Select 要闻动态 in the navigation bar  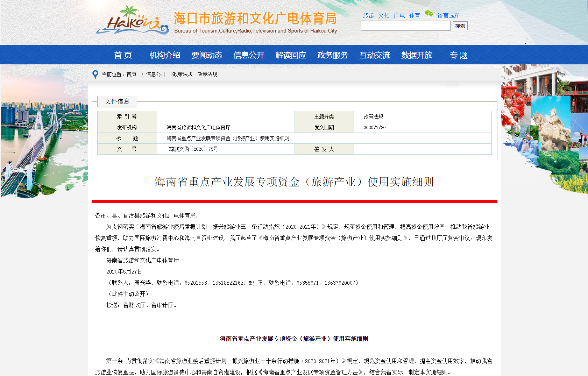tap(207, 55)
